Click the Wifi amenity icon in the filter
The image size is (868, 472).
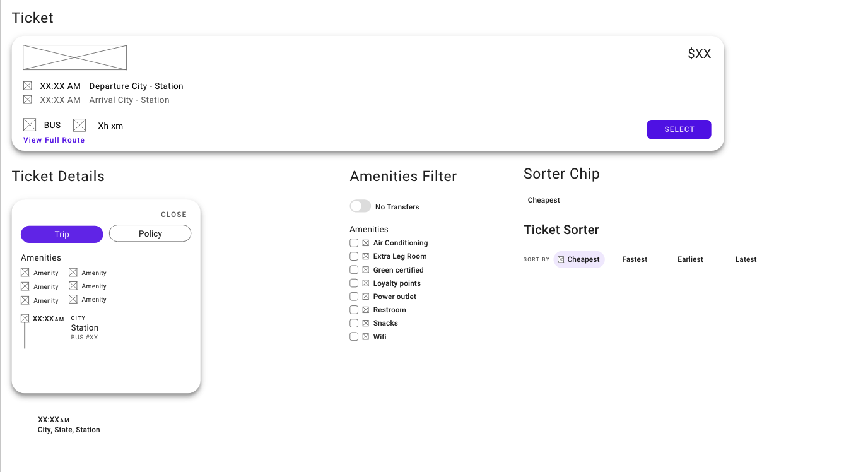(x=365, y=336)
